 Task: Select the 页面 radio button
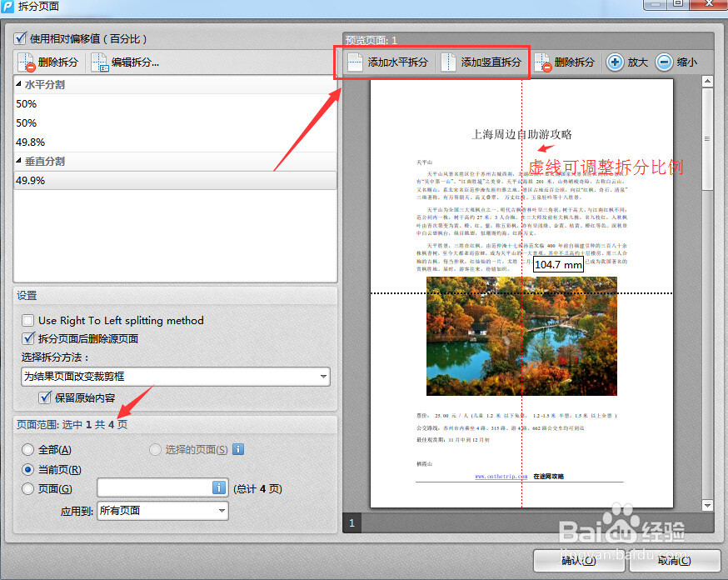click(x=27, y=487)
